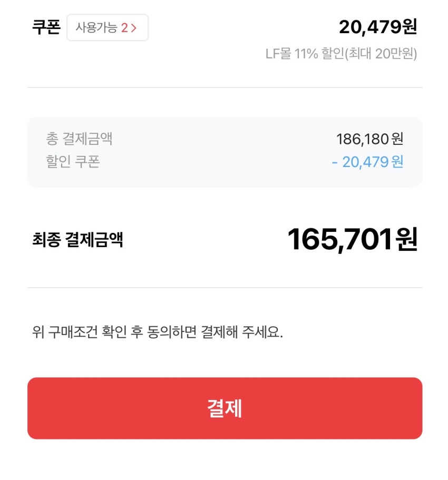Select the 165,701원 final payment amount
This screenshot has width=448, height=480.
(x=352, y=240)
